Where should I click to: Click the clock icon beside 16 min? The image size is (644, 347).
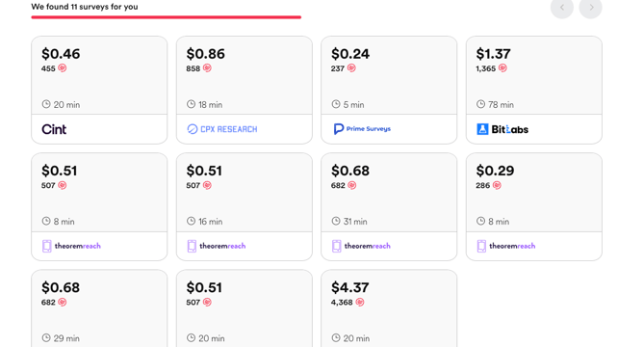point(191,221)
